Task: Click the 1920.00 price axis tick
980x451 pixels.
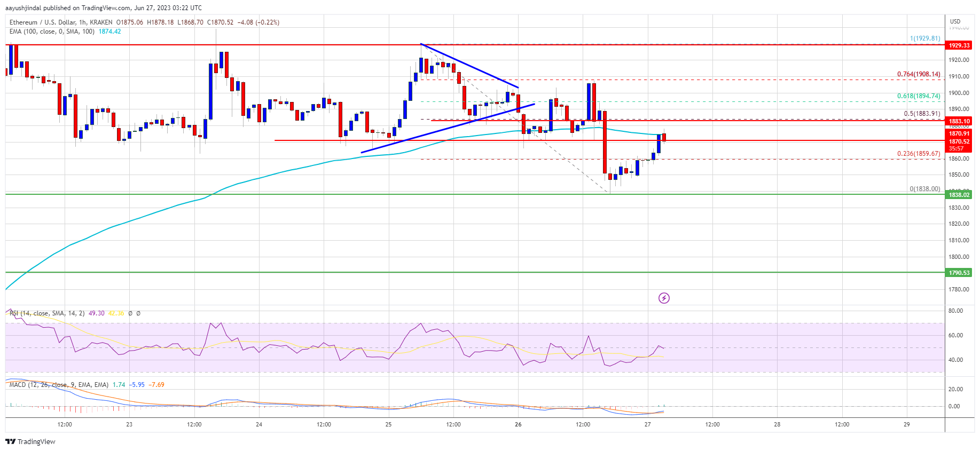Action: coord(959,60)
